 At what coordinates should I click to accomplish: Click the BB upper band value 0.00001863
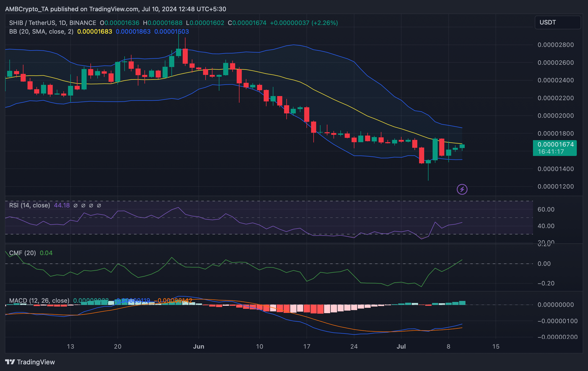coord(133,32)
